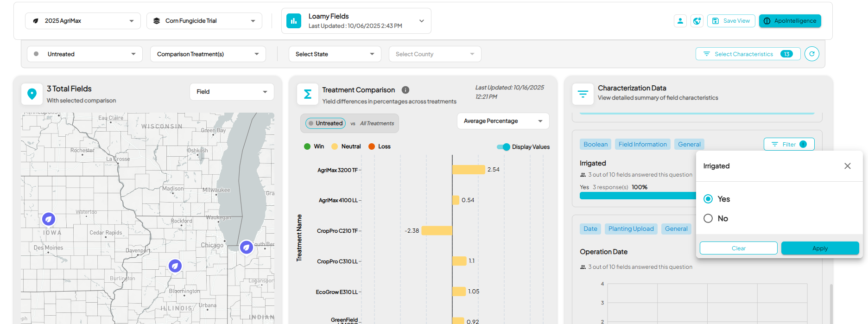Open the Select State dropdown
Screen dimensions: 868x324
[335, 54]
